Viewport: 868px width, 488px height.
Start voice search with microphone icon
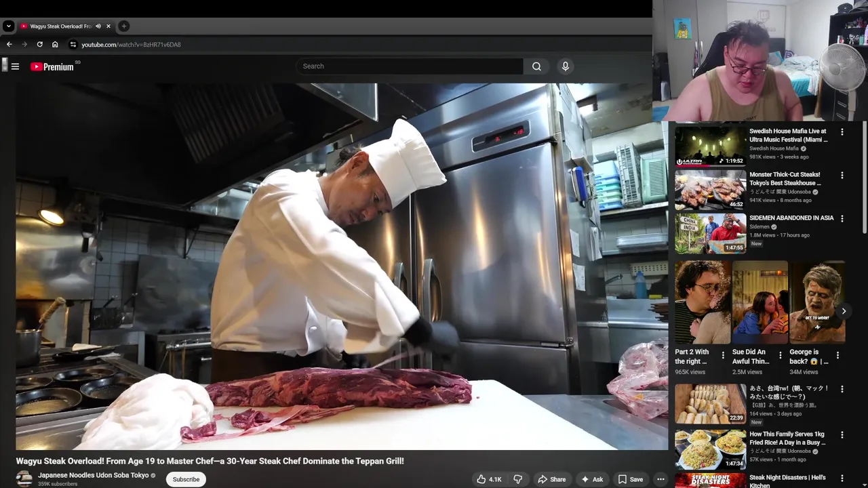coord(565,66)
